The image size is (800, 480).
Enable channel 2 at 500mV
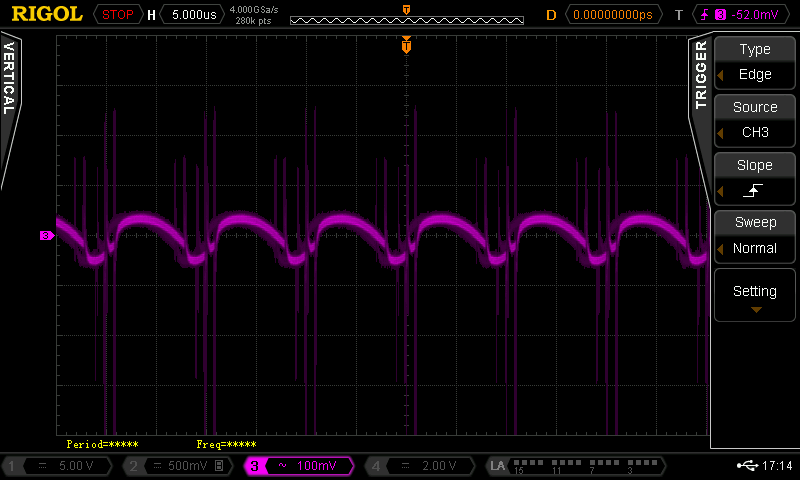178,466
